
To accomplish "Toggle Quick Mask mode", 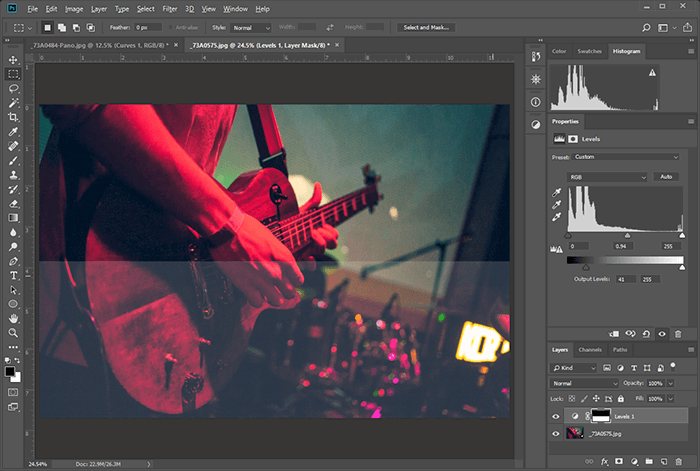I will 13,392.
